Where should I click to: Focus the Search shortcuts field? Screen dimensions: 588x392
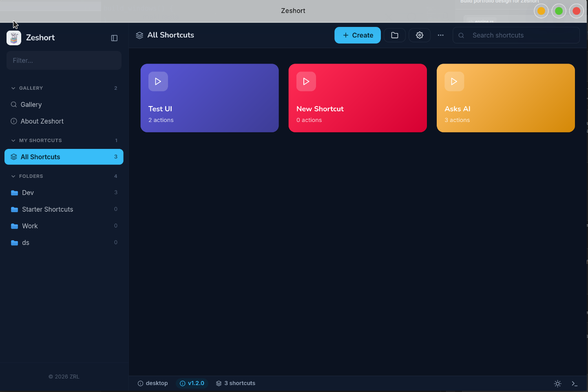point(516,35)
